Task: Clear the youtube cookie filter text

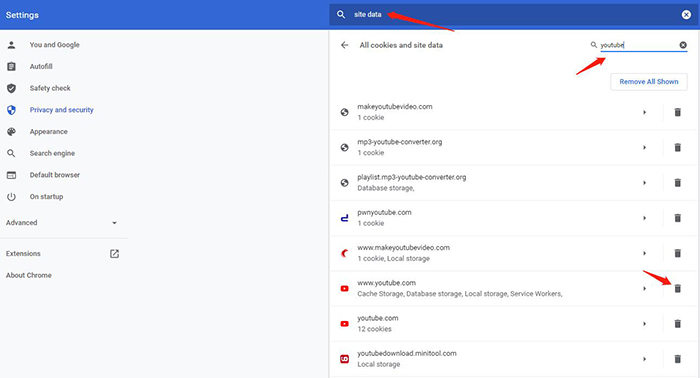Action: (x=683, y=45)
